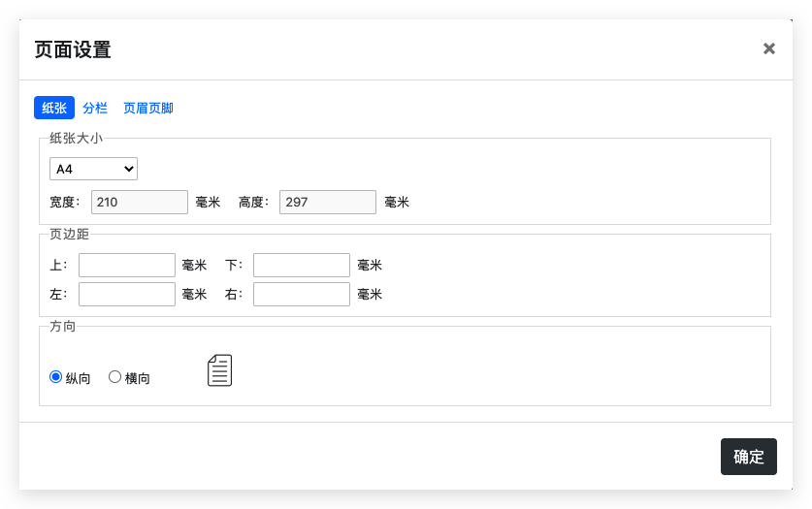Click the 宽度 label
Screen dimensions: 812x509
[65, 202]
